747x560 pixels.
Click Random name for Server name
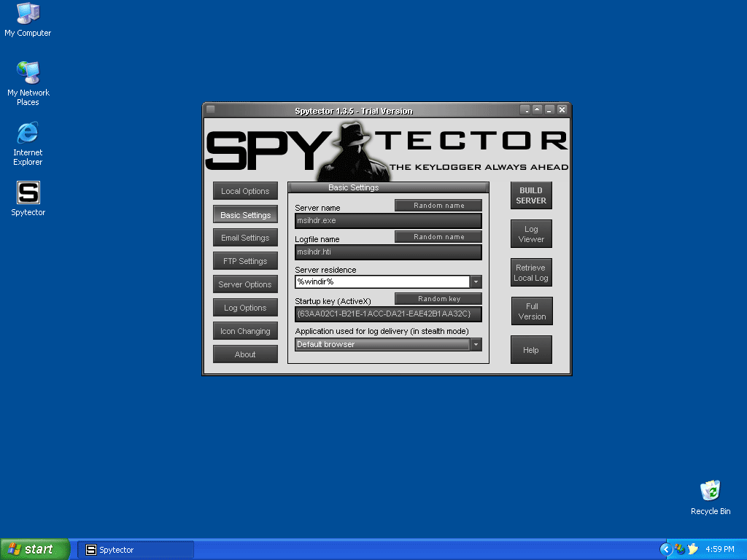coord(438,206)
